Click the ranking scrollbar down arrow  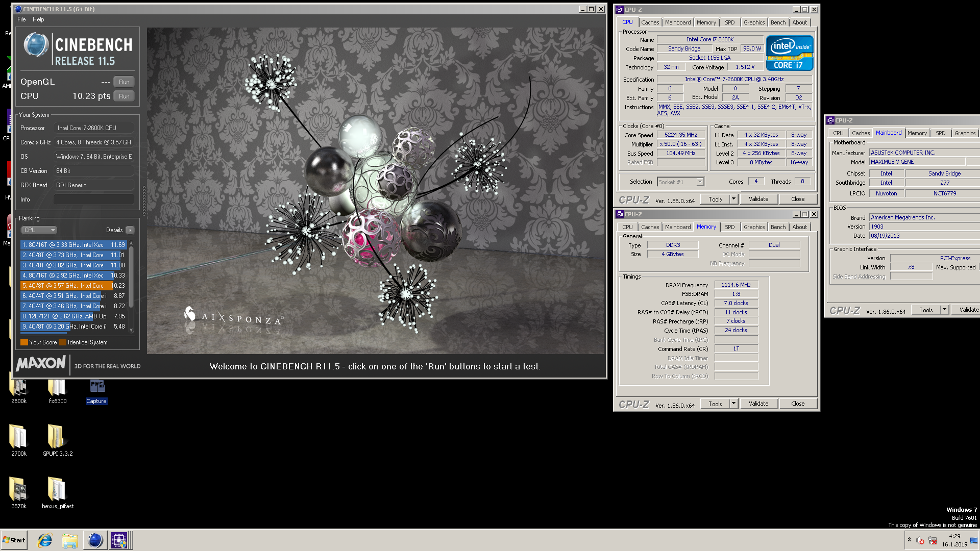point(131,330)
